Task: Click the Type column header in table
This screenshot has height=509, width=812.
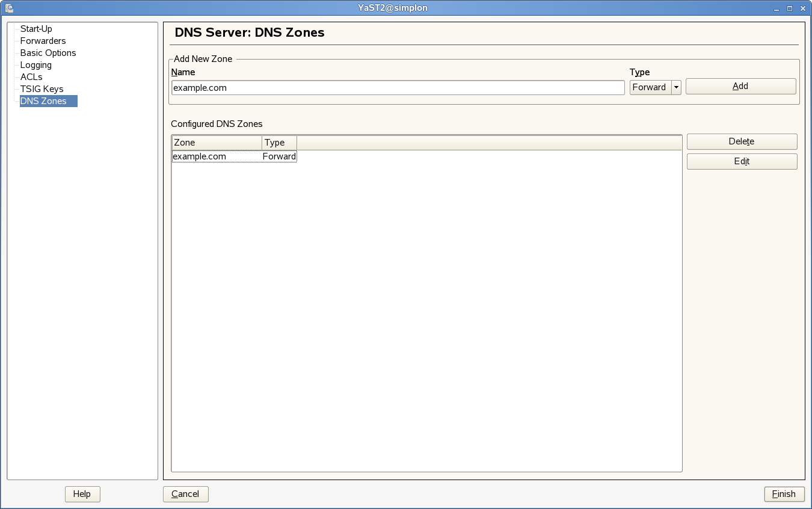Action: pyautogui.click(x=279, y=143)
